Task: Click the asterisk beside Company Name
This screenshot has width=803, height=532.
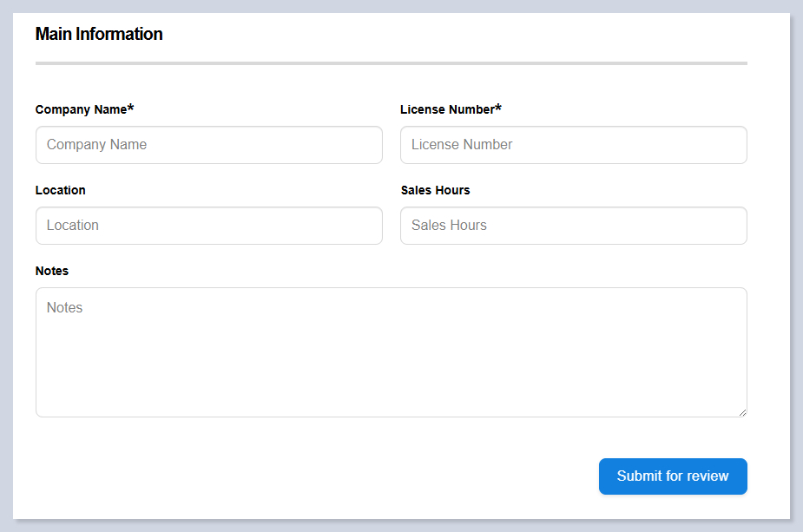Action: (131, 108)
